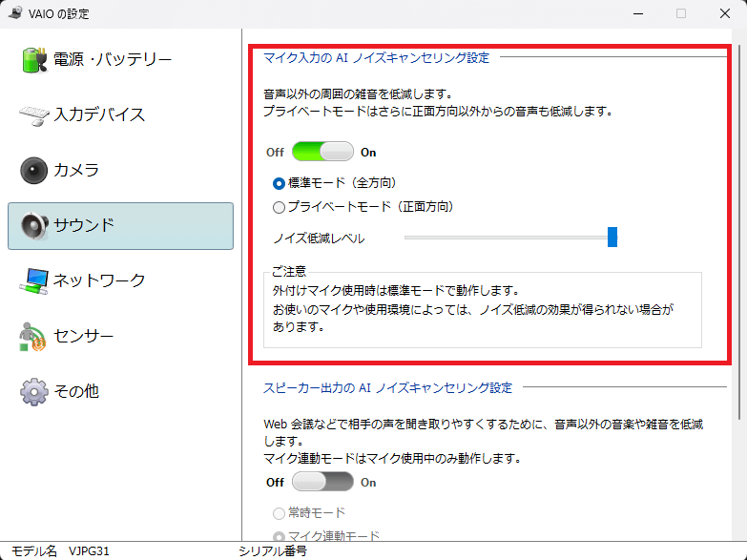Screen dimensions: 747x560
Task: Click Off label beside speaker toggle
Action: pos(275,483)
